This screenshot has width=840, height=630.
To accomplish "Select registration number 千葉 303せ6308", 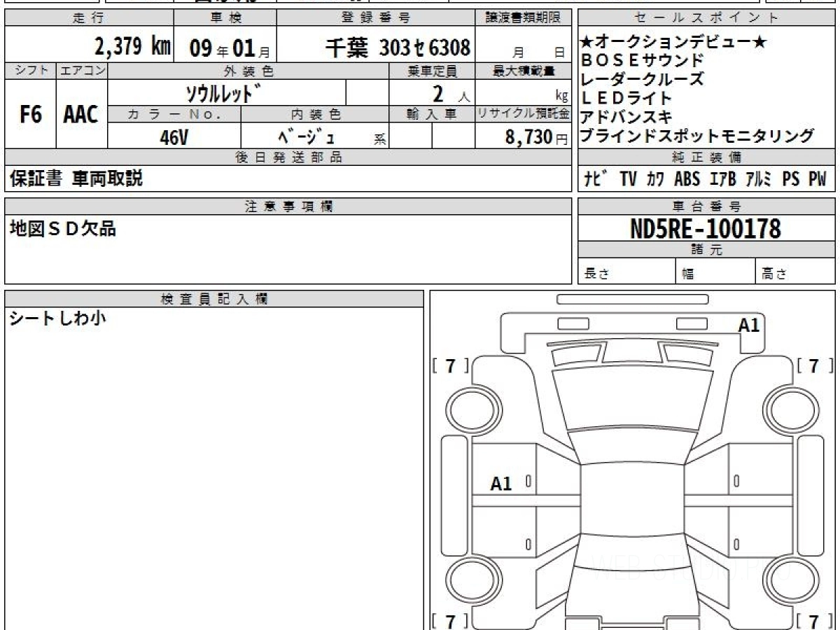I will pyautogui.click(x=398, y=48).
